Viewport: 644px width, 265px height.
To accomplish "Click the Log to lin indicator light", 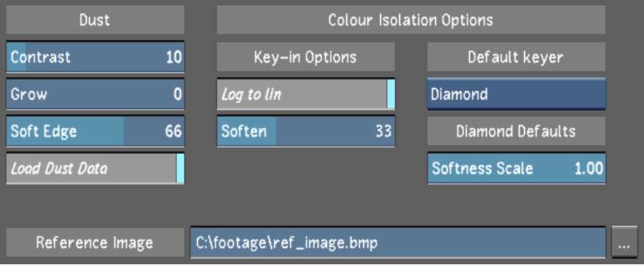I will coord(391,94).
